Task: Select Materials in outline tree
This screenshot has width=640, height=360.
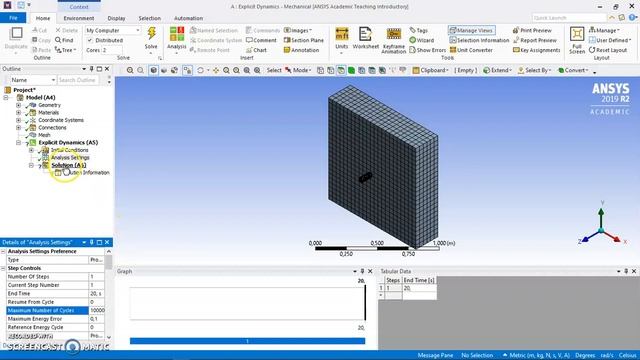Action: pos(48,112)
